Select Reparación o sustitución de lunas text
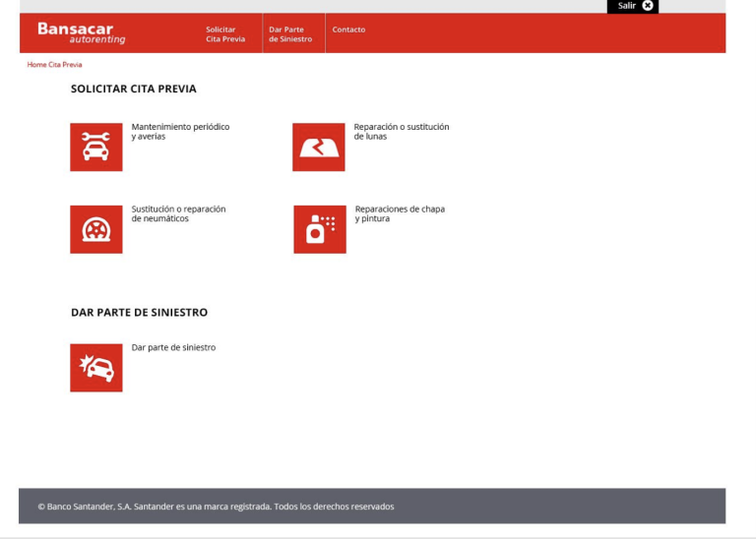The height and width of the screenshot is (539, 756). (402, 132)
